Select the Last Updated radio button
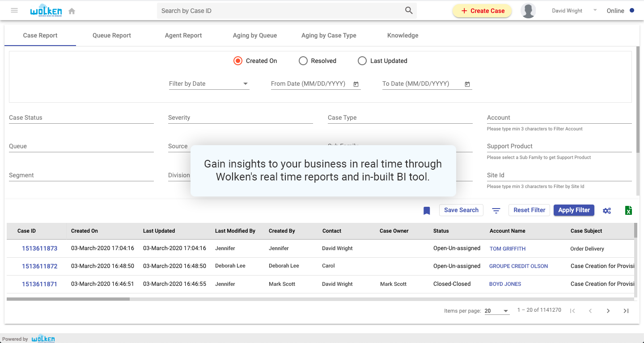Image resolution: width=644 pixels, height=343 pixels. pos(362,61)
